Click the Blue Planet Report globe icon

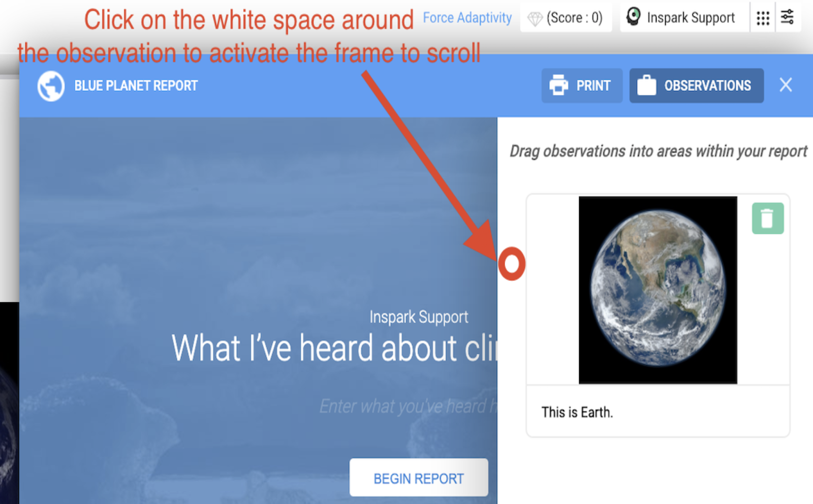(x=51, y=86)
